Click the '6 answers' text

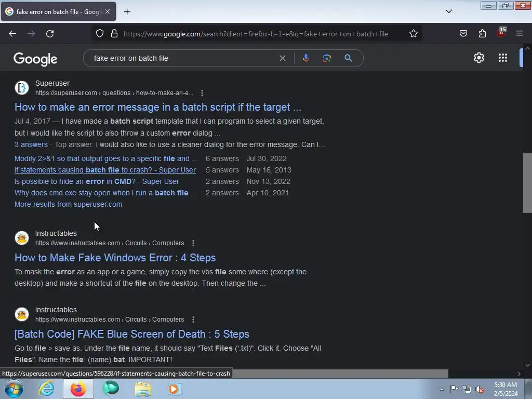click(x=222, y=159)
